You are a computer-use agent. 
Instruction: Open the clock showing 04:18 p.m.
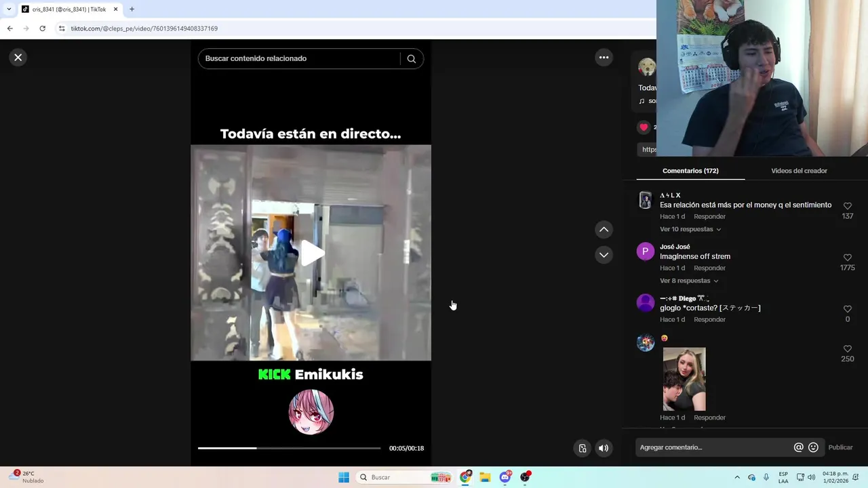click(835, 477)
